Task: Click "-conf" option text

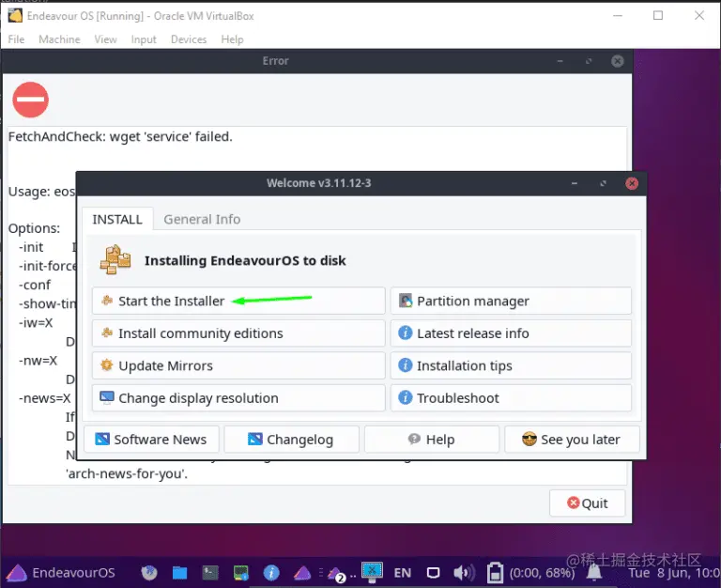Action: 35,285
